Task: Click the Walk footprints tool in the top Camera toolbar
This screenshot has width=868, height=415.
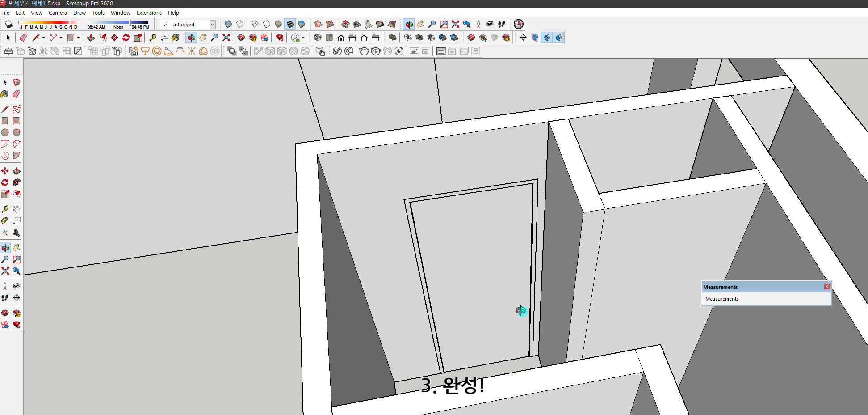Action: (502, 24)
